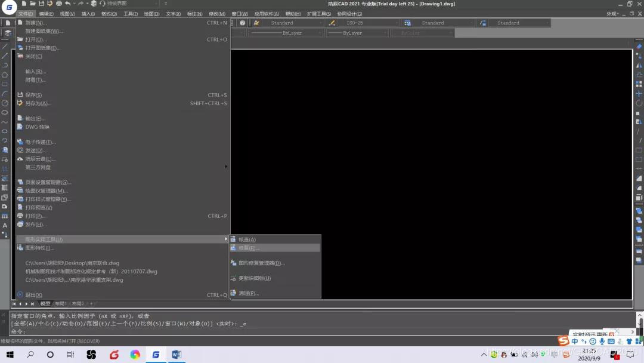Switch to the 布局2 layout tab
Image resolution: width=644 pixels, height=363 pixels.
pyautogui.click(x=78, y=303)
